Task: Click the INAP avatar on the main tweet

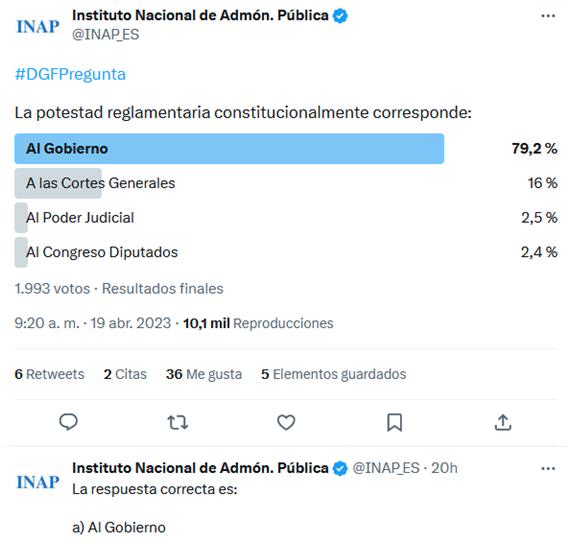Action: tap(38, 26)
